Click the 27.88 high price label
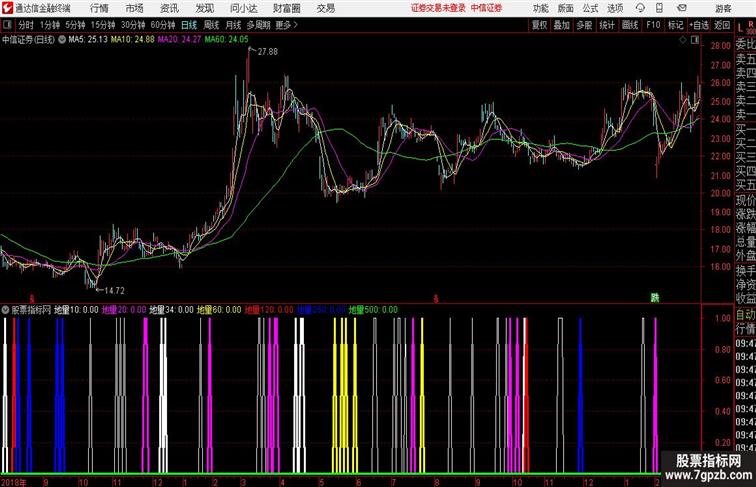 coord(268,52)
